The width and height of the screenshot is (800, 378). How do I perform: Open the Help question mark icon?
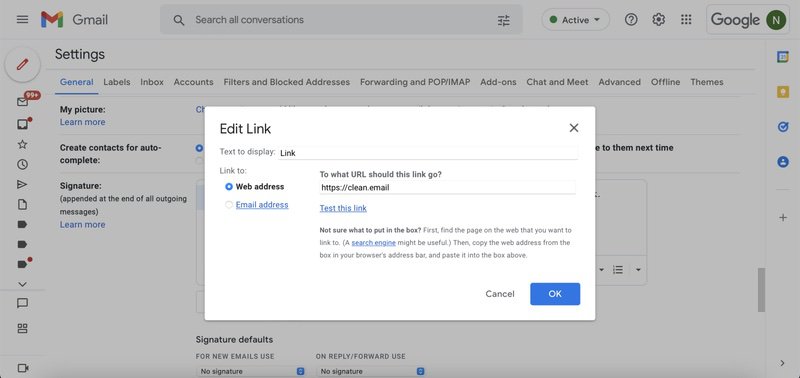631,20
